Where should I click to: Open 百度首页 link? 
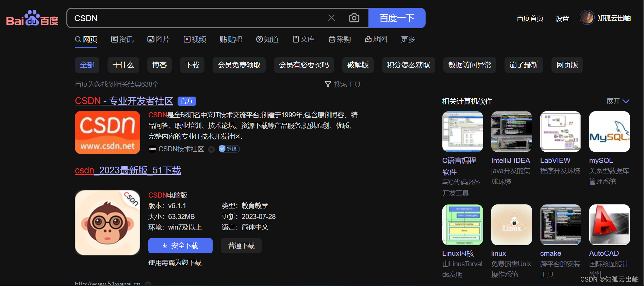point(530,18)
